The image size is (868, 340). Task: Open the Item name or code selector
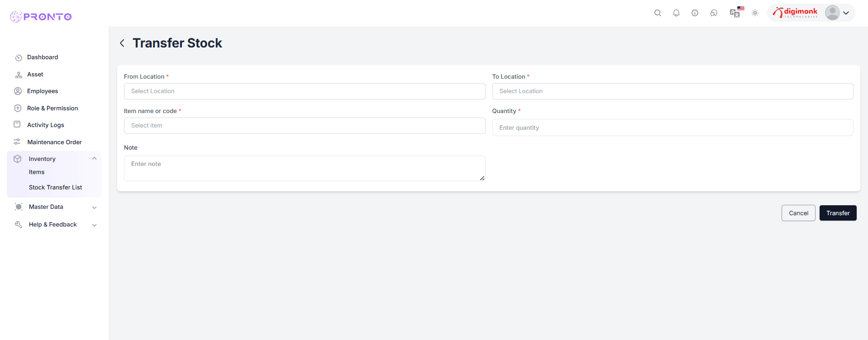304,126
